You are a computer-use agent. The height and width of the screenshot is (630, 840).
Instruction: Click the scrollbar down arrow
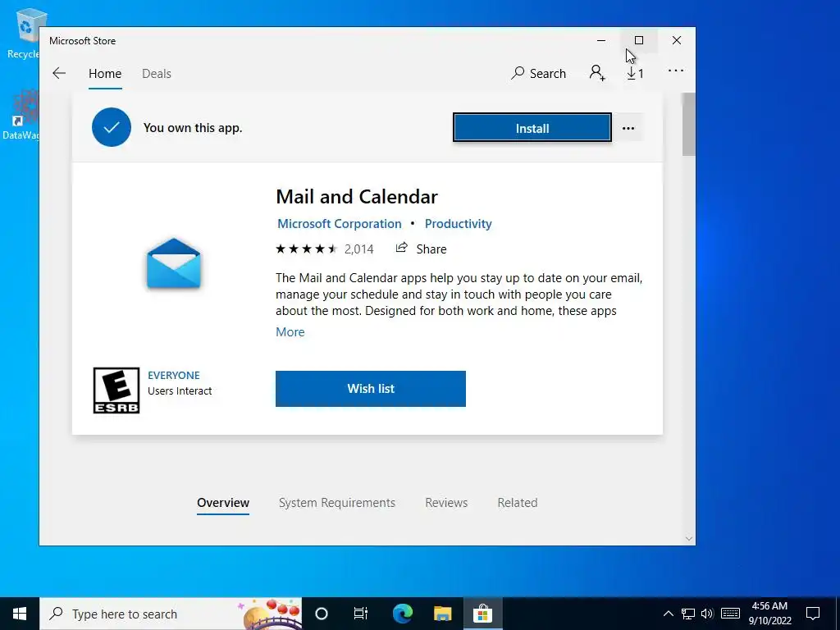689,538
